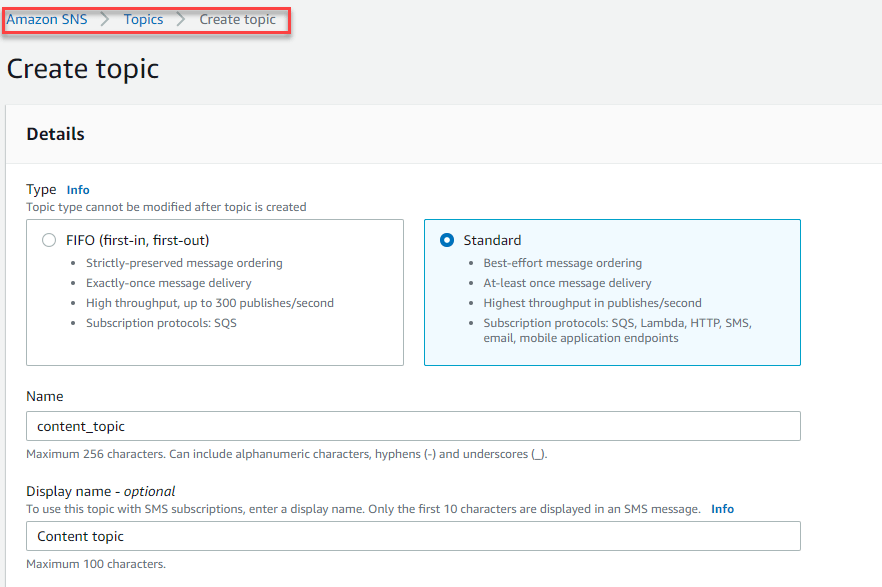The height and width of the screenshot is (587, 882).
Task: Open Info link after SMS display name hint
Action: click(x=722, y=509)
